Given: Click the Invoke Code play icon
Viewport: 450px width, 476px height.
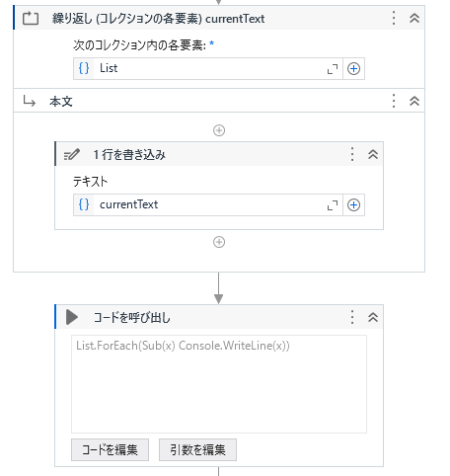Looking at the screenshot, I should (x=72, y=317).
